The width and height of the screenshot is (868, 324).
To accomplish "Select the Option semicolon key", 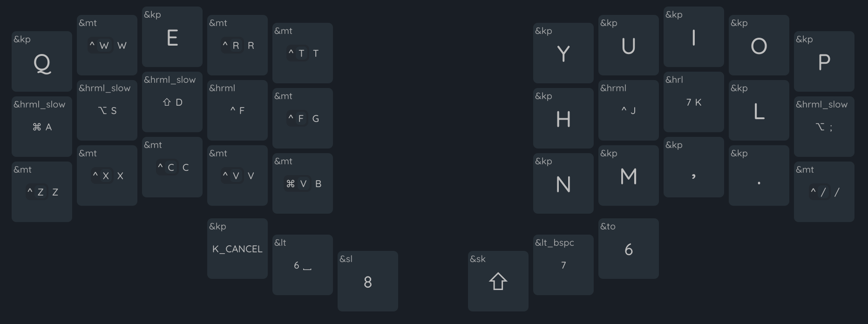I will coord(824,127).
